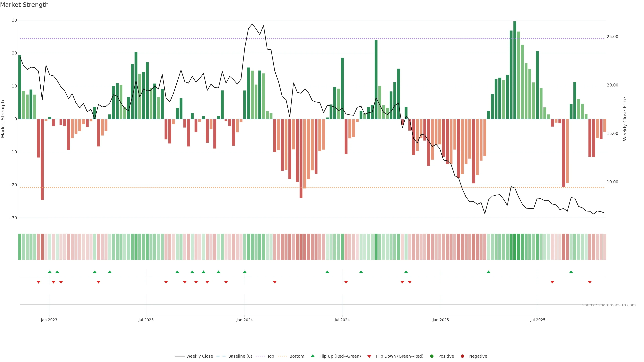Click the first heatmap strip cell

[20, 247]
